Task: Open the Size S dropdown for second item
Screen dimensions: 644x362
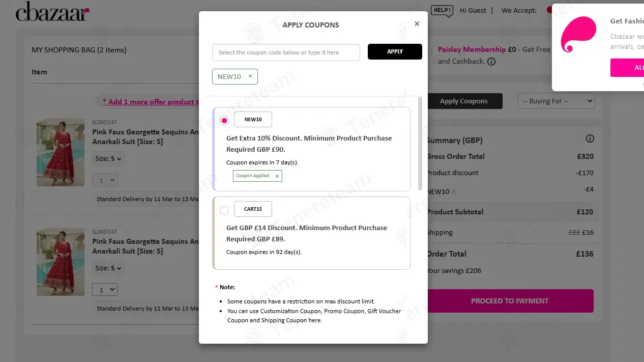Action: 108,268
